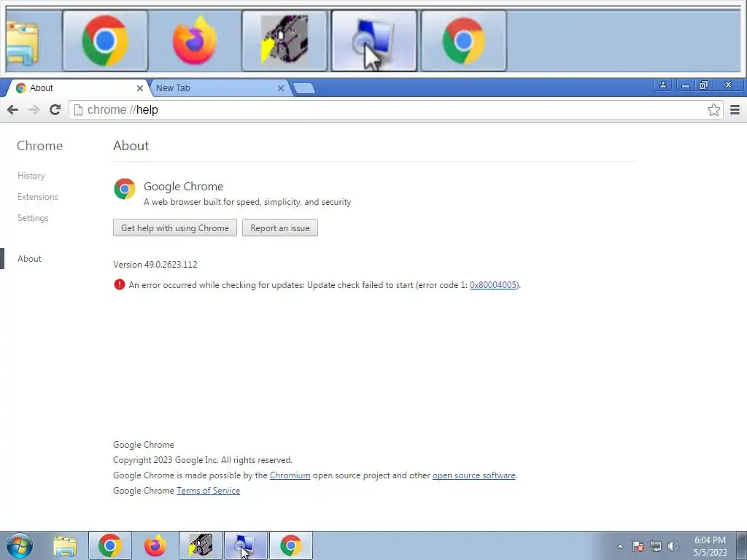Image resolution: width=747 pixels, height=560 pixels.
Task: Open the network tray icon
Action: click(x=656, y=546)
